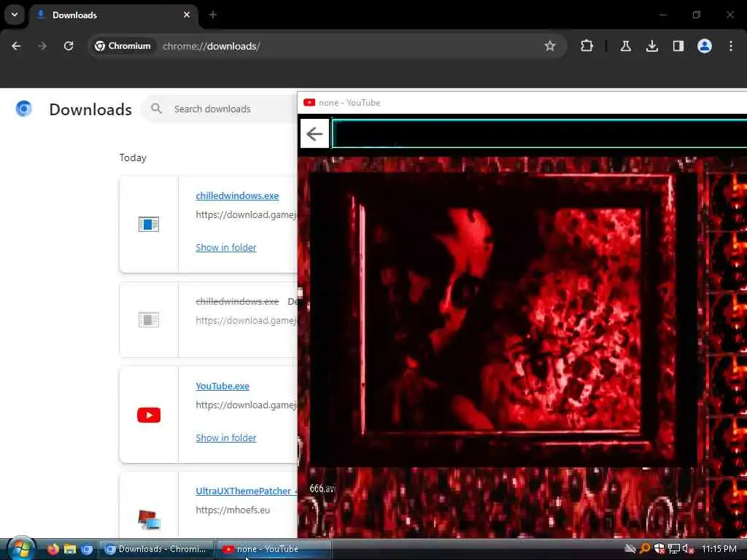The height and width of the screenshot is (560, 747).
Task: Open the UltraUXThemePatcher download link
Action: [247, 491]
